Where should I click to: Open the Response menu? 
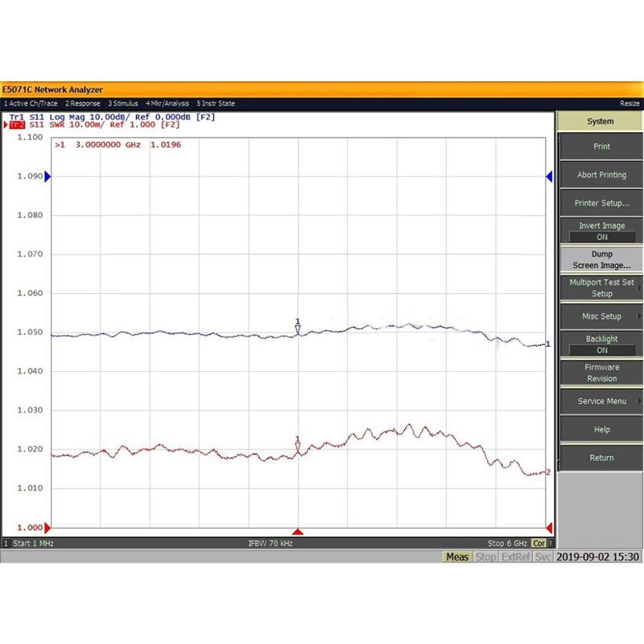click(84, 103)
